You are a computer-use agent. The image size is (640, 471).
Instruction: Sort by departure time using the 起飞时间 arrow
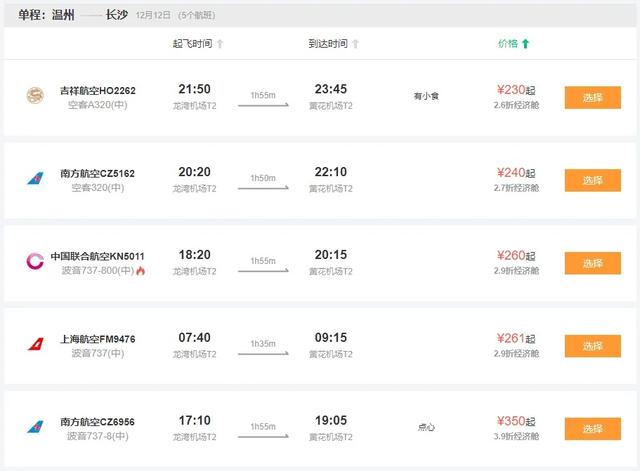pos(220,44)
